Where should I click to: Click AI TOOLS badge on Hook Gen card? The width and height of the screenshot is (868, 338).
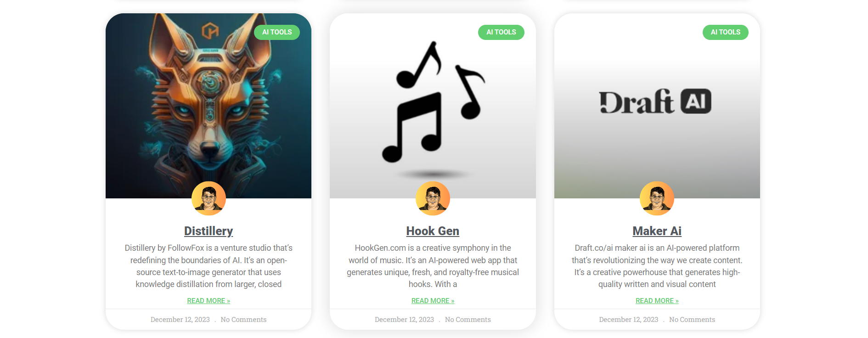pyautogui.click(x=501, y=32)
